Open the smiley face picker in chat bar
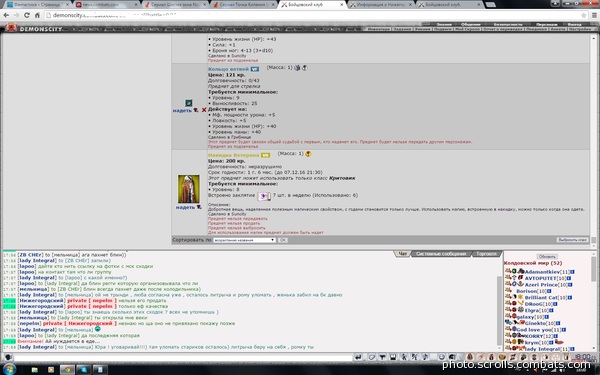 (x=441, y=357)
